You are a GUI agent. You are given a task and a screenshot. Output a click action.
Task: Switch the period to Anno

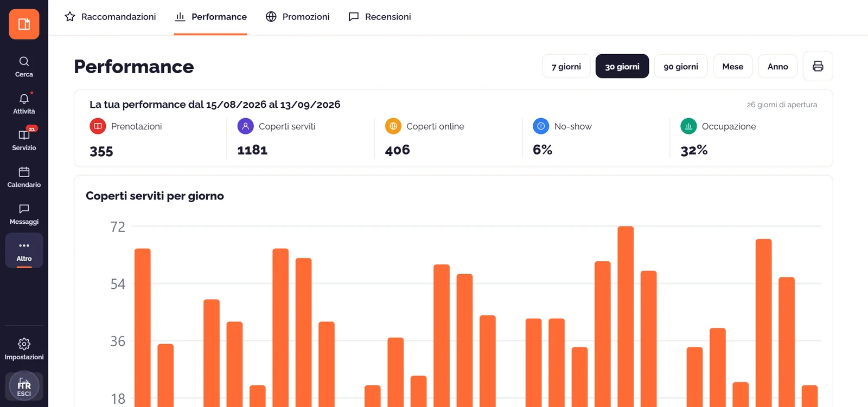[x=778, y=66]
